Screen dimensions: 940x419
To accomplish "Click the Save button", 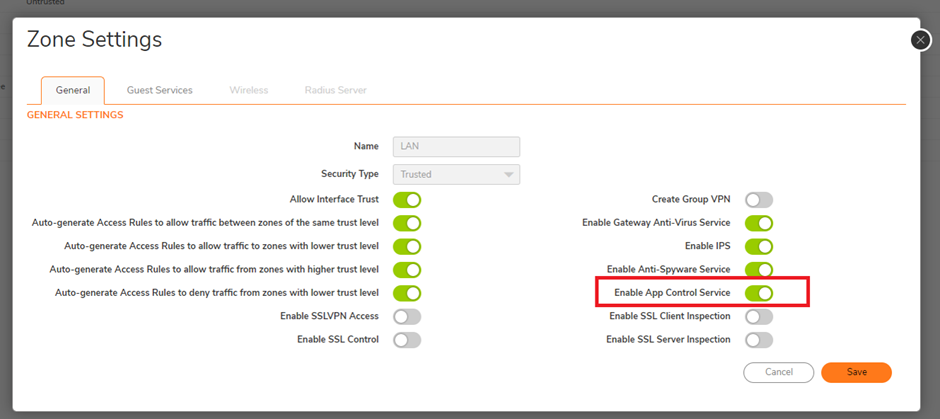I will pyautogui.click(x=856, y=372).
